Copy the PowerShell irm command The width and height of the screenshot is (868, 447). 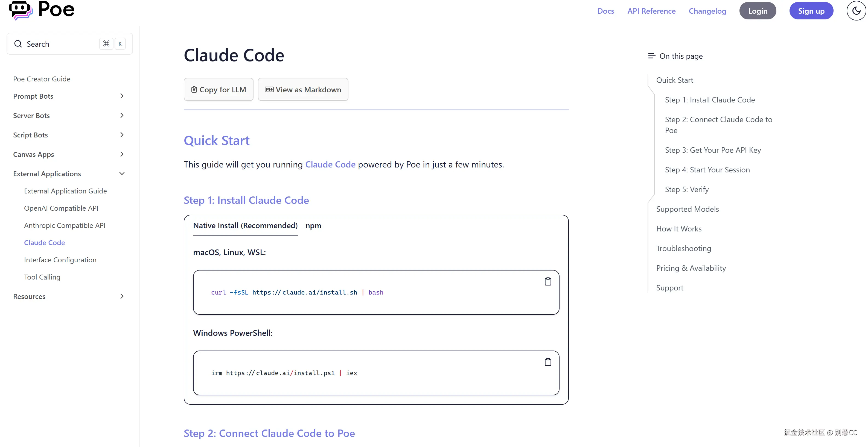tap(548, 362)
